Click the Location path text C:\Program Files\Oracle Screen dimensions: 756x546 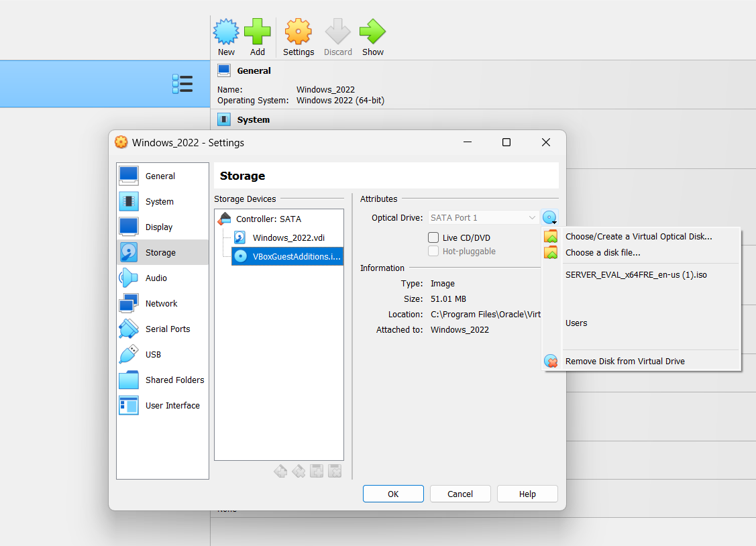[486, 314]
